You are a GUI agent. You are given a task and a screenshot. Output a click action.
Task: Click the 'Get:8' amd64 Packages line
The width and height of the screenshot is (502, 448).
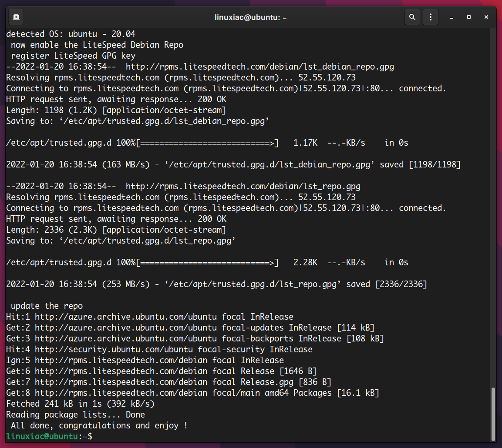coord(192,393)
